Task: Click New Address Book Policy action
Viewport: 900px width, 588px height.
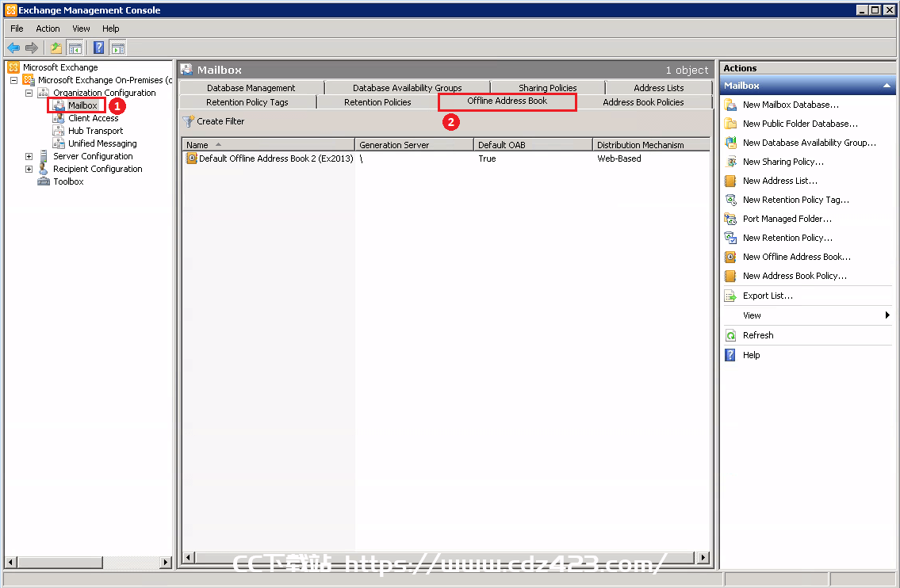Action: (795, 276)
